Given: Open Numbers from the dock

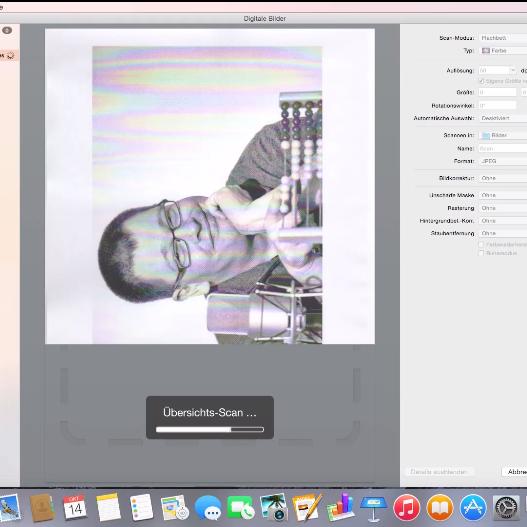Looking at the screenshot, I should 340,508.
